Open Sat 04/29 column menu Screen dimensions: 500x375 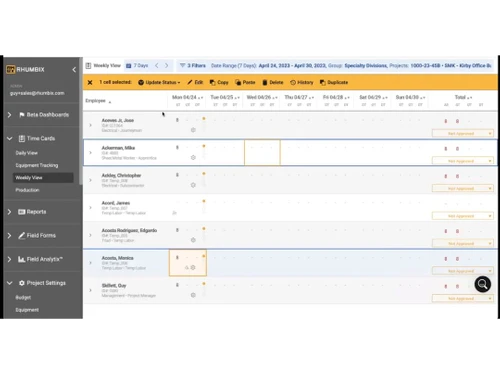pos(385,98)
